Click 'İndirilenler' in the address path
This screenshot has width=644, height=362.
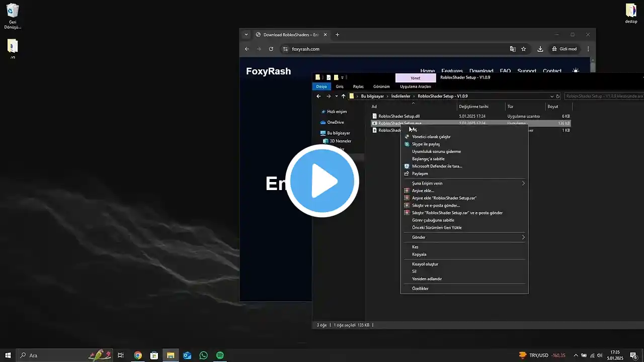(x=400, y=96)
